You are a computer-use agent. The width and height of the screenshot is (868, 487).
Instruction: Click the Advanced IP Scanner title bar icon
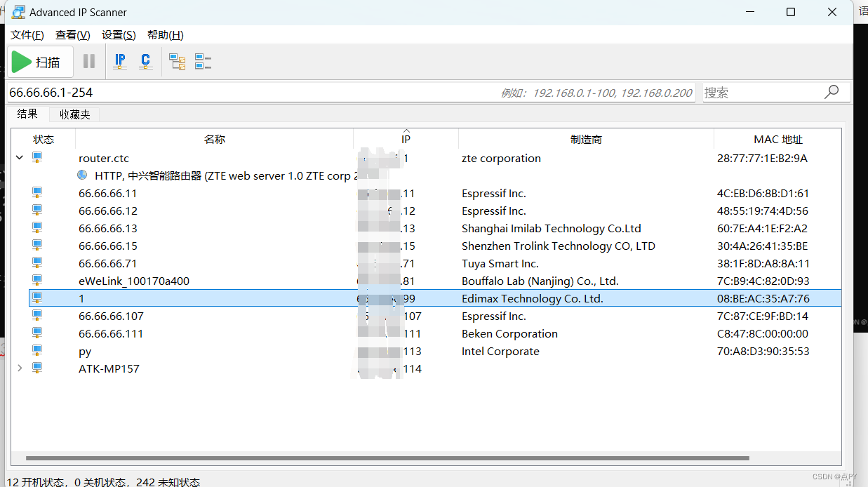[x=19, y=12]
